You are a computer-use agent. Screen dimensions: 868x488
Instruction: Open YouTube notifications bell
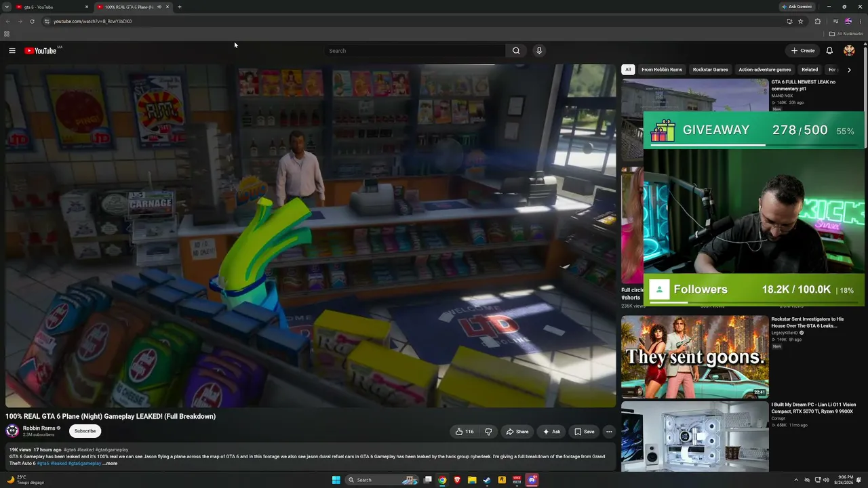click(829, 51)
